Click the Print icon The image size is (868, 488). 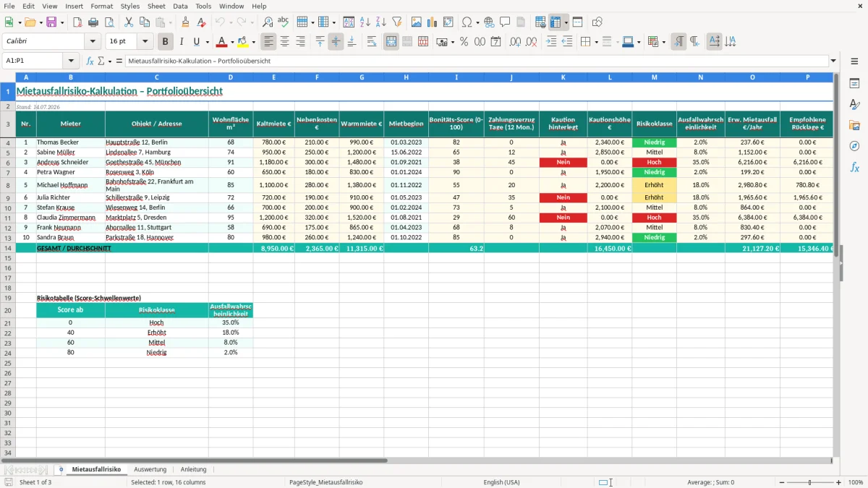pos(93,22)
